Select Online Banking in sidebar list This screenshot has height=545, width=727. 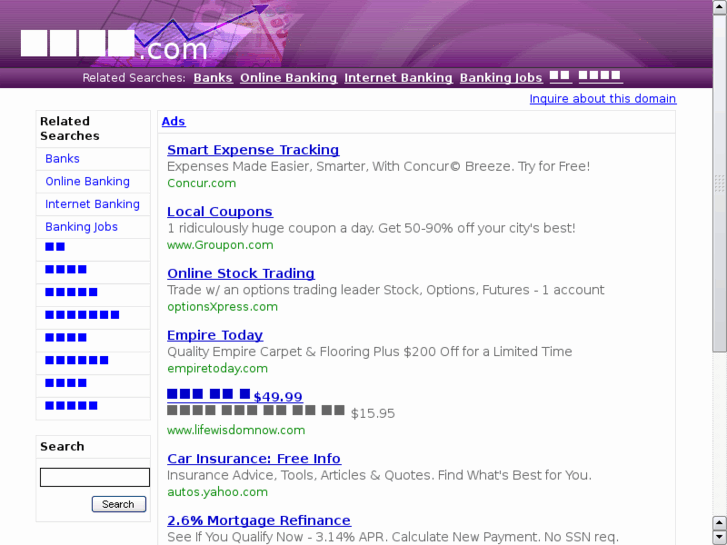tap(87, 181)
